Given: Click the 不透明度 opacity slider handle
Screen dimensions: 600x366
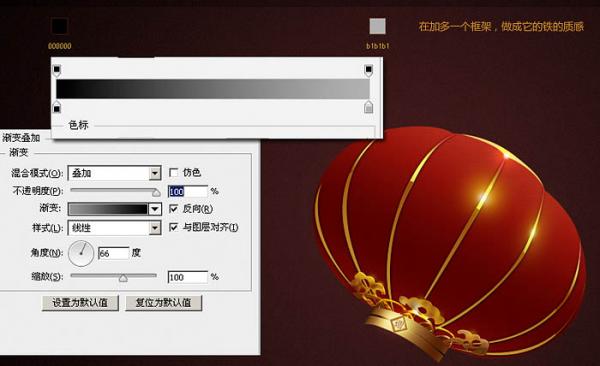Looking at the screenshot, I should 156,192.
